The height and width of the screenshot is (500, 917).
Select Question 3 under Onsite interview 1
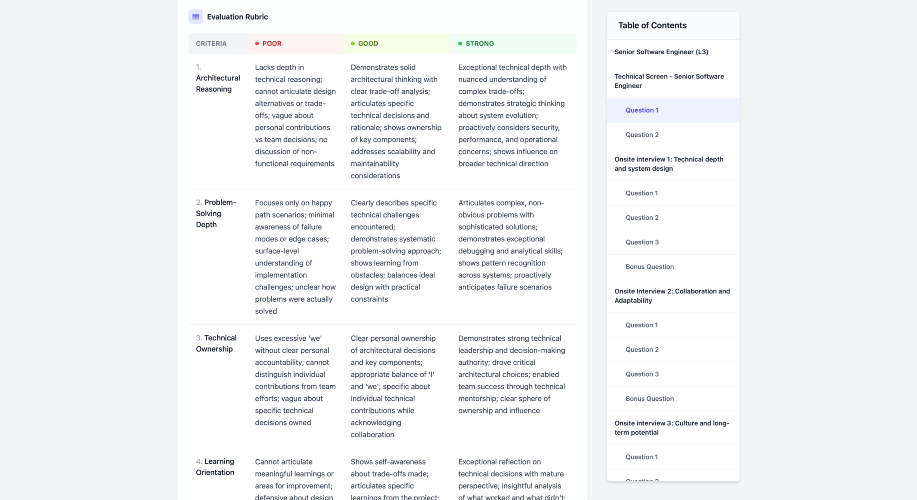pyautogui.click(x=642, y=242)
